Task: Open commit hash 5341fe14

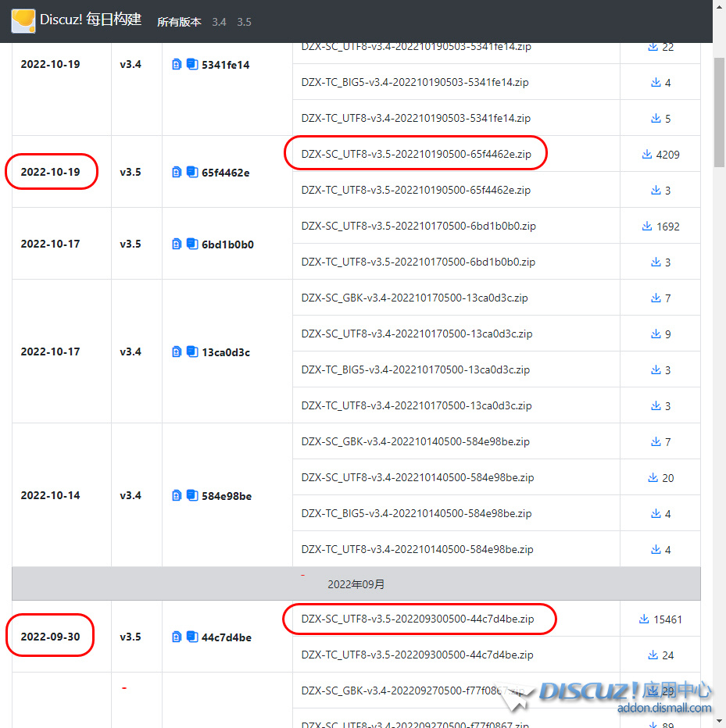Action: click(225, 65)
